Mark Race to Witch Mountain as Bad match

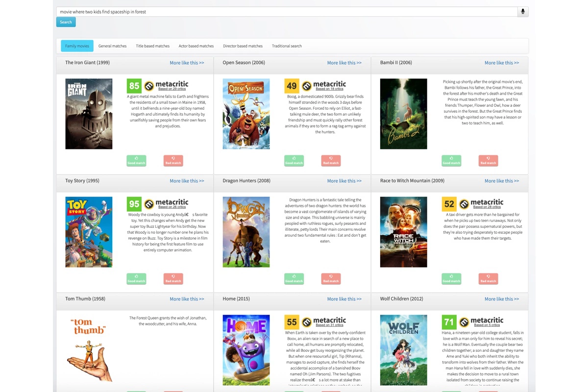tap(489, 279)
